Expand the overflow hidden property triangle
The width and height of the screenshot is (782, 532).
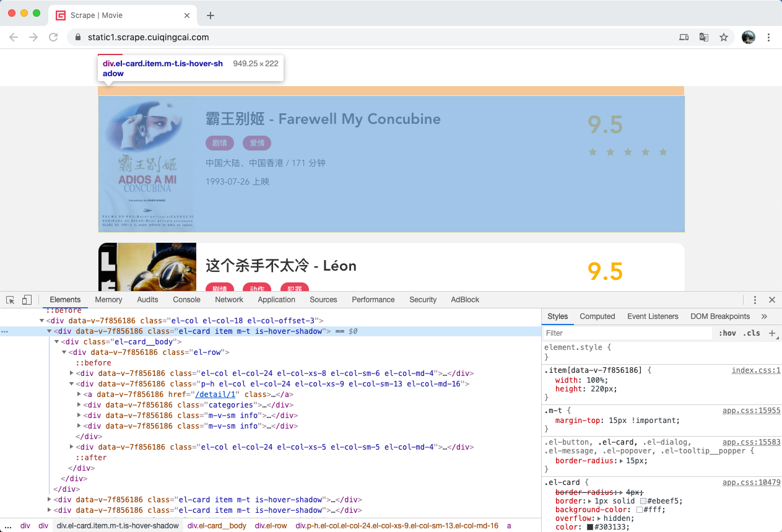pyautogui.click(x=599, y=518)
